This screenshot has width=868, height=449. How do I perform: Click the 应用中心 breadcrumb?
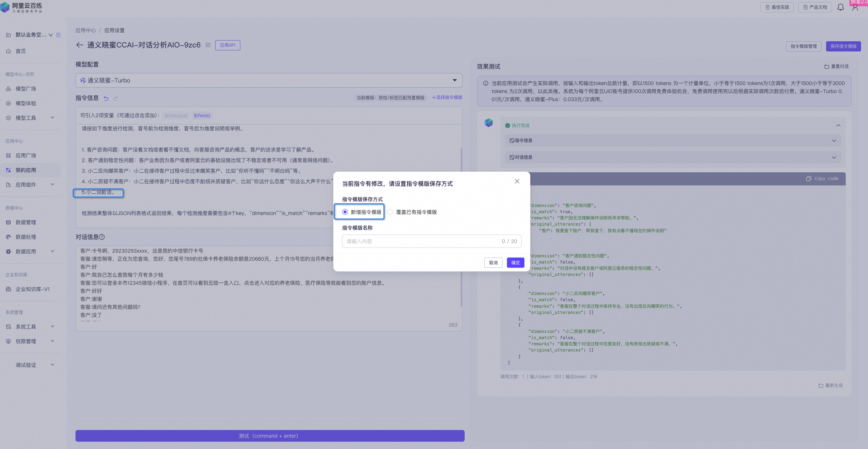[85, 30]
